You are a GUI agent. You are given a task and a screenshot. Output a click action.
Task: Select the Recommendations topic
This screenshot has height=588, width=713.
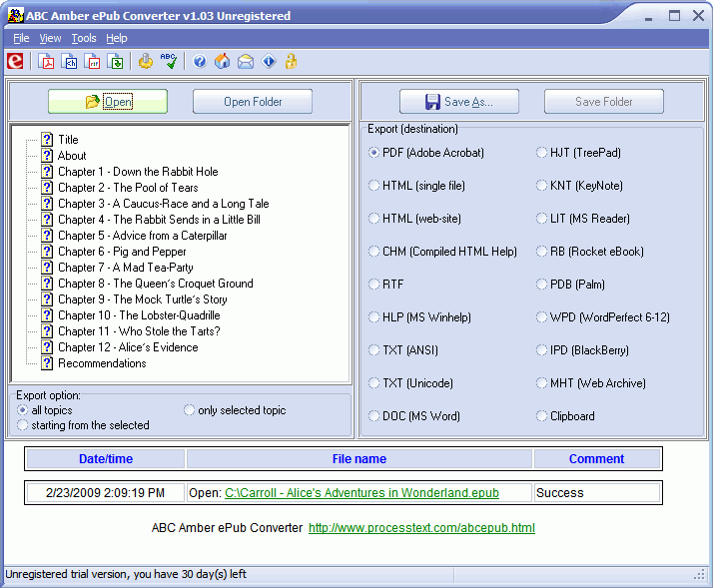click(102, 363)
